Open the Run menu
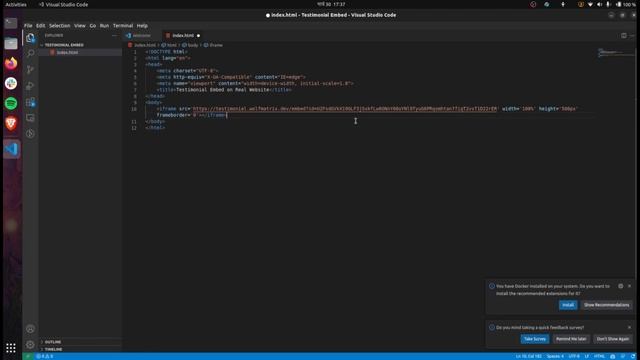The width and height of the screenshot is (640, 360). click(104, 26)
